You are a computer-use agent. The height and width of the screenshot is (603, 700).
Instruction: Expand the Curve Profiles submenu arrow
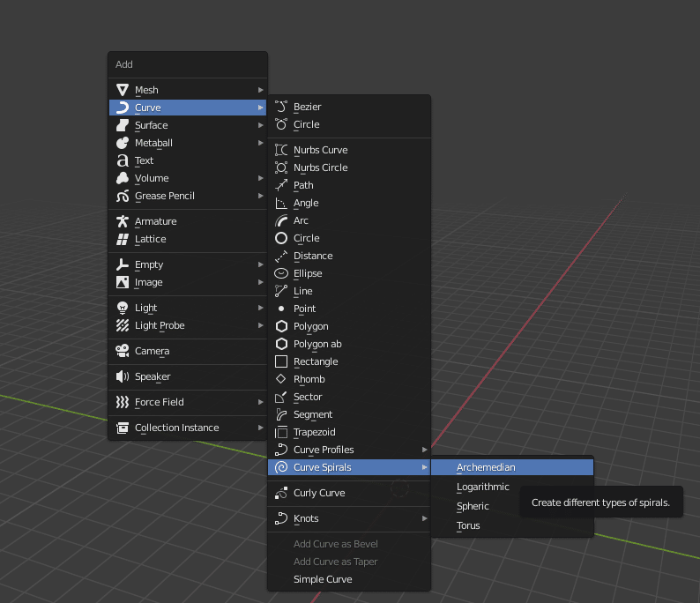point(425,450)
